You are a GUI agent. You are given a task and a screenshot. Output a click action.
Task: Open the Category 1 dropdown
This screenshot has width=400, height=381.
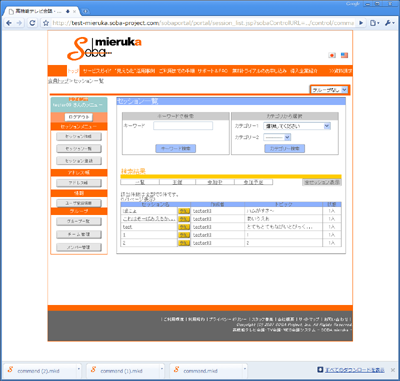[297, 126]
